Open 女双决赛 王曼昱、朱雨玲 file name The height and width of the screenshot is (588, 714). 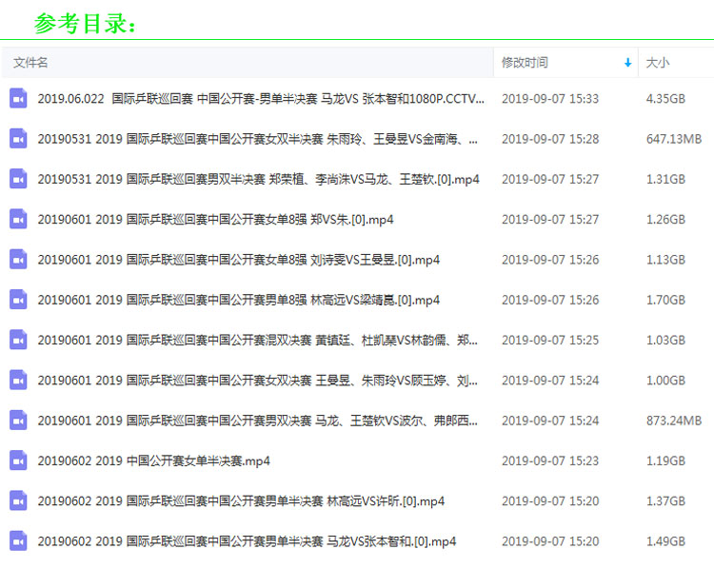click(257, 381)
